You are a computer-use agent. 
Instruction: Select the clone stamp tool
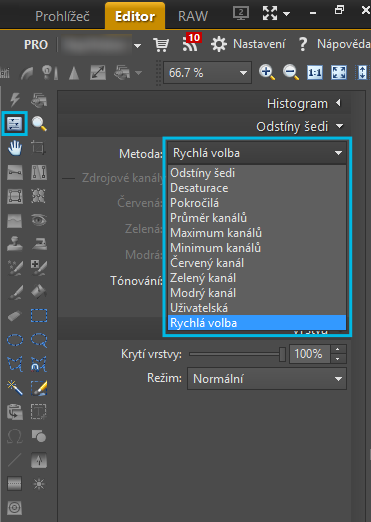coord(15,244)
